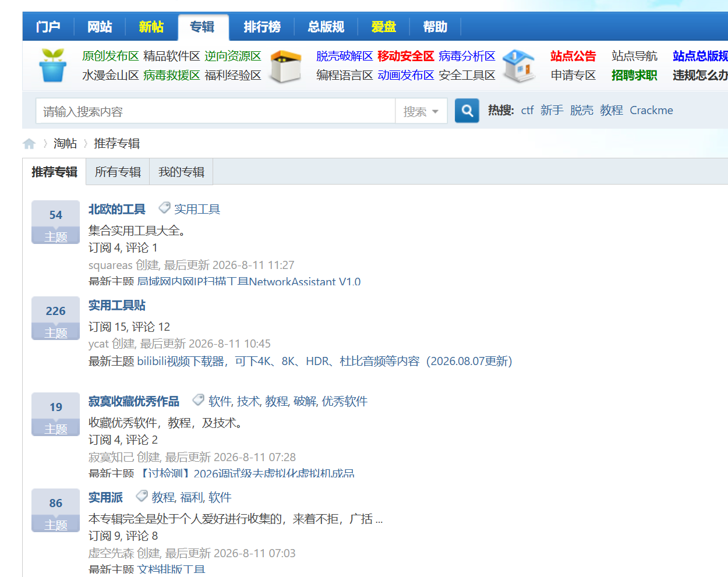Image resolution: width=728 pixels, height=577 pixels.
Task: Click 推荐专辑 in breadcrumb
Action: tap(117, 143)
